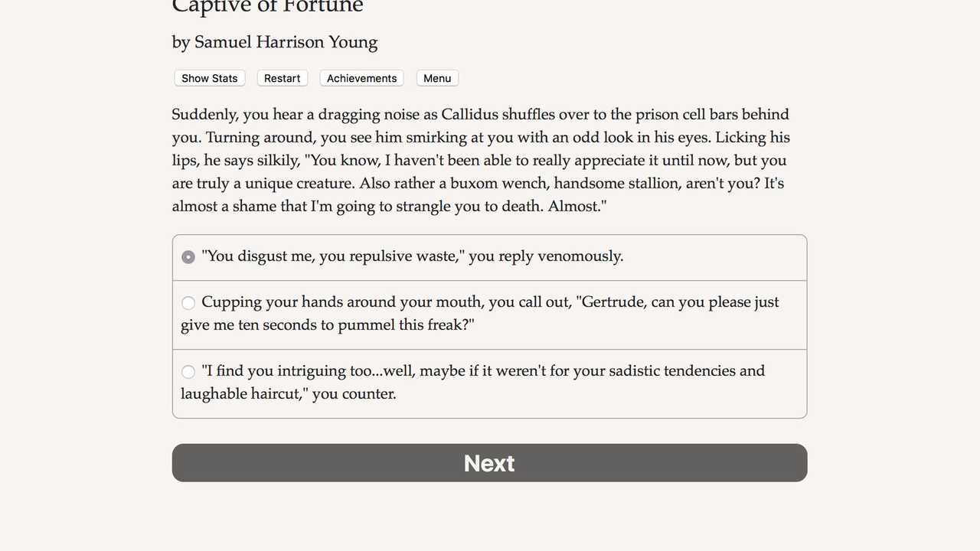Choose the radio button for calling Gertrude

click(x=188, y=303)
